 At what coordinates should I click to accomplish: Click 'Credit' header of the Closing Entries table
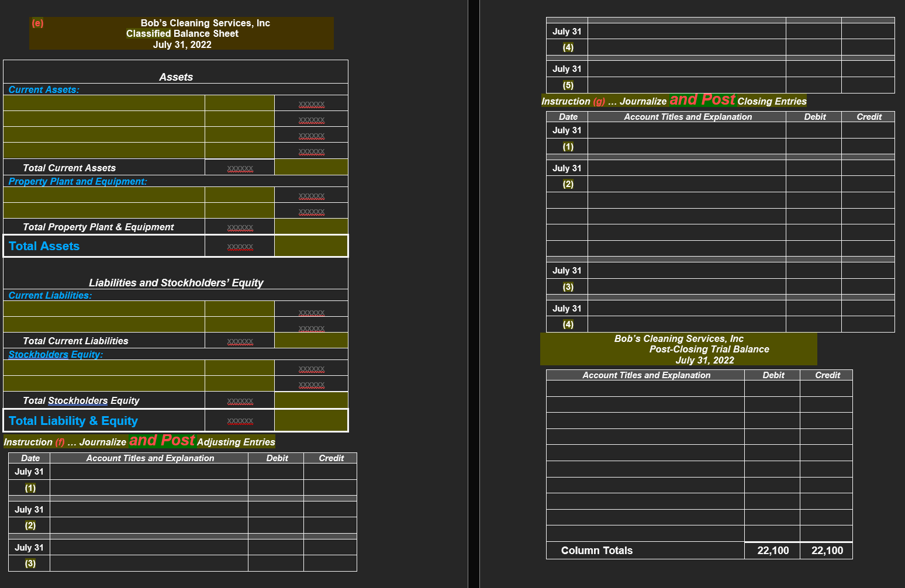(x=869, y=117)
